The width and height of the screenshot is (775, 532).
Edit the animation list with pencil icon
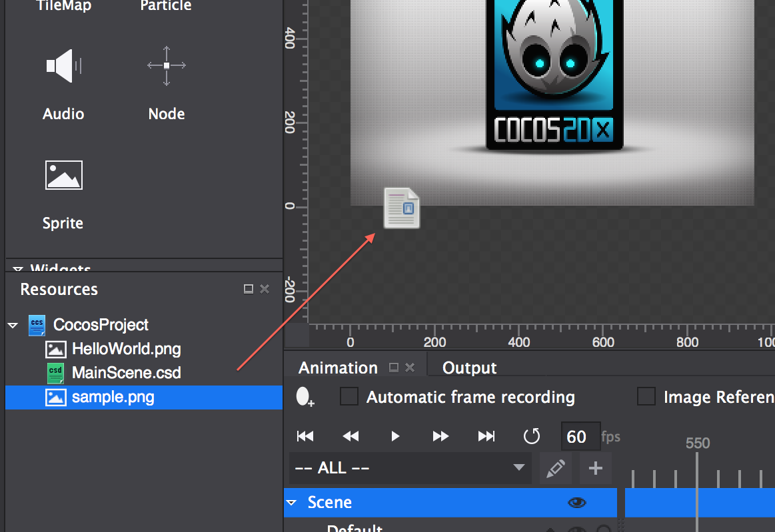point(556,468)
